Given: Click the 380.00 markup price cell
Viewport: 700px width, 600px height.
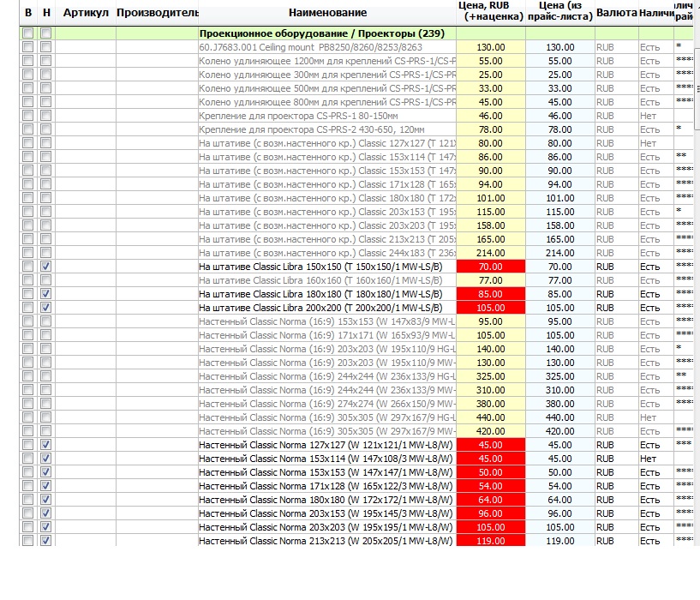Looking at the screenshot, I should click(491, 404).
